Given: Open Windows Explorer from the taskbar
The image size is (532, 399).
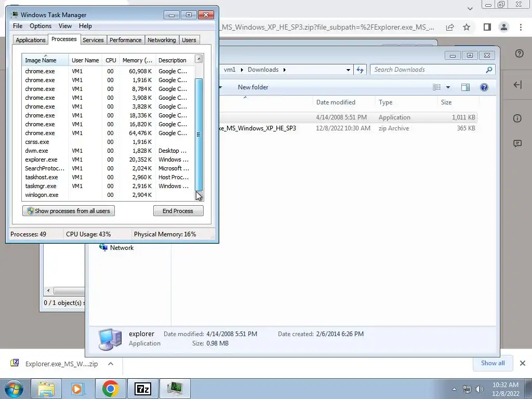Looking at the screenshot, I should pyautogui.click(x=46, y=389).
